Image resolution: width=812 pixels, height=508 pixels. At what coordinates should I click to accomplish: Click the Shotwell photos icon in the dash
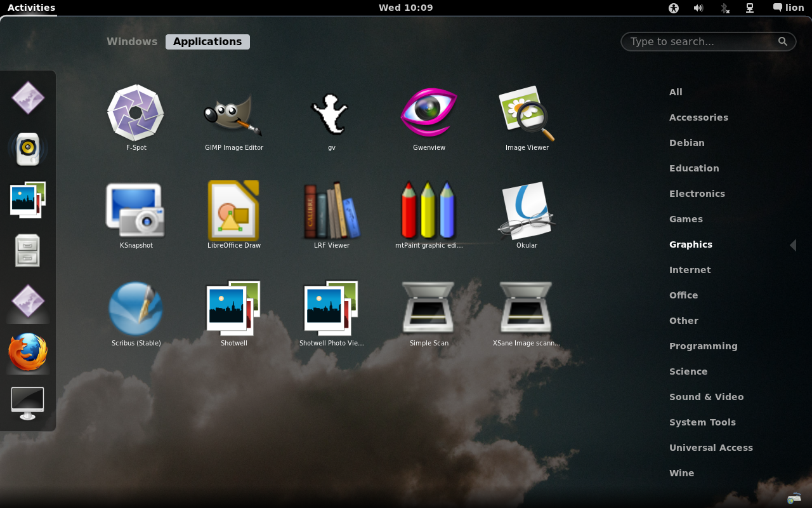(x=28, y=199)
